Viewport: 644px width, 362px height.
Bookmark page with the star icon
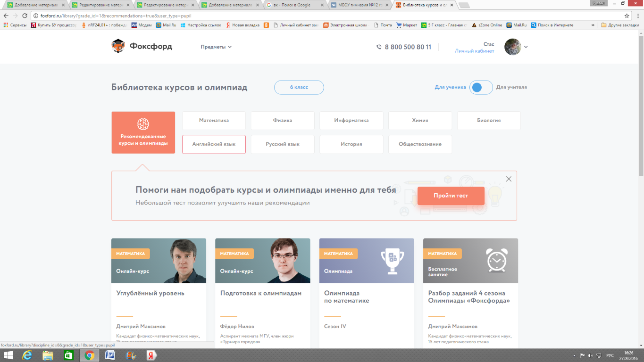click(x=627, y=16)
